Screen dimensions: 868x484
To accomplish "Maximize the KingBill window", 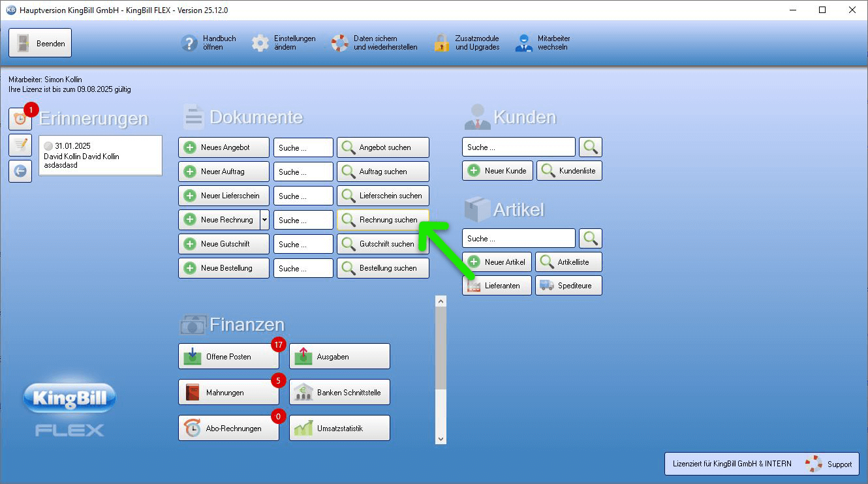I will pyautogui.click(x=822, y=10).
